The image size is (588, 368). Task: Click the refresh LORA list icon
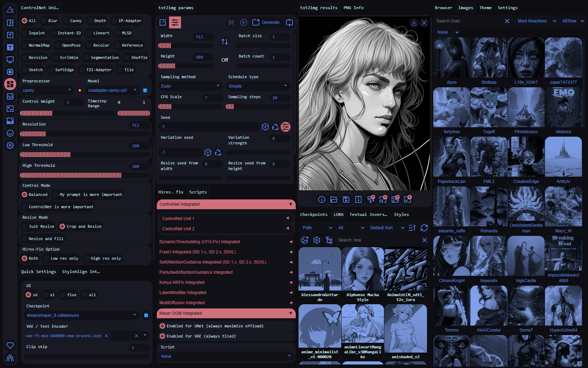coord(424,228)
